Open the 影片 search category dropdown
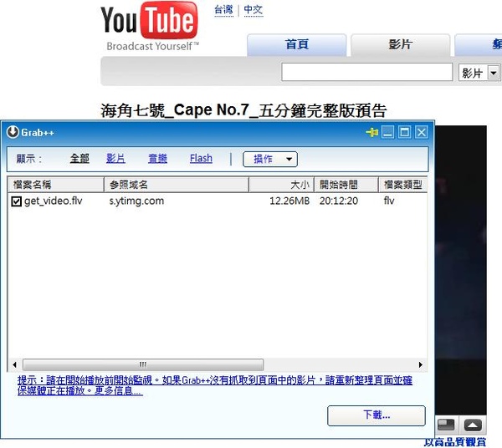The height and width of the screenshot is (448, 502). [x=479, y=73]
